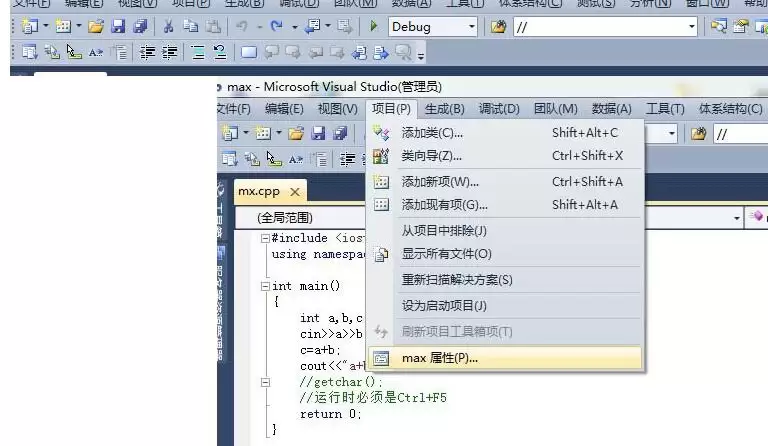Image resolution: width=768 pixels, height=446 pixels.
Task: Open 生成(B) menu in max window
Action: (444, 109)
